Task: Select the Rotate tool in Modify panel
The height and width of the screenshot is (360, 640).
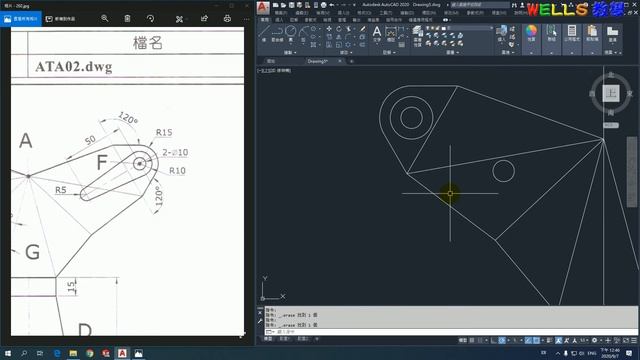Action: pos(339,29)
